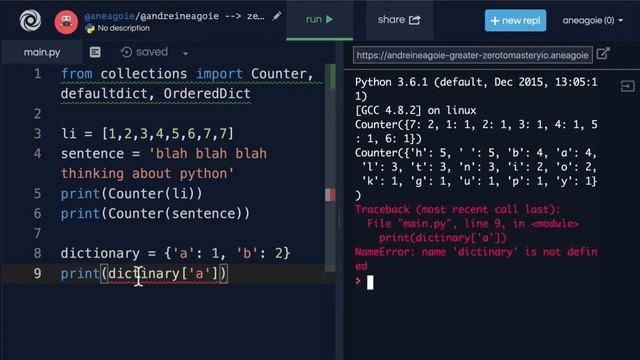This screenshot has width=640, height=360.
Task: Click the saved history indicator
Action: coord(144,52)
